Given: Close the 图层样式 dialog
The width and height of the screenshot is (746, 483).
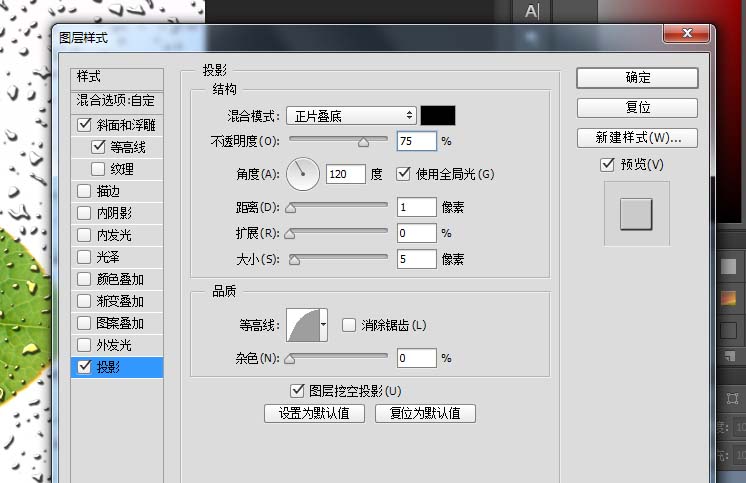Looking at the screenshot, I should (687, 33).
